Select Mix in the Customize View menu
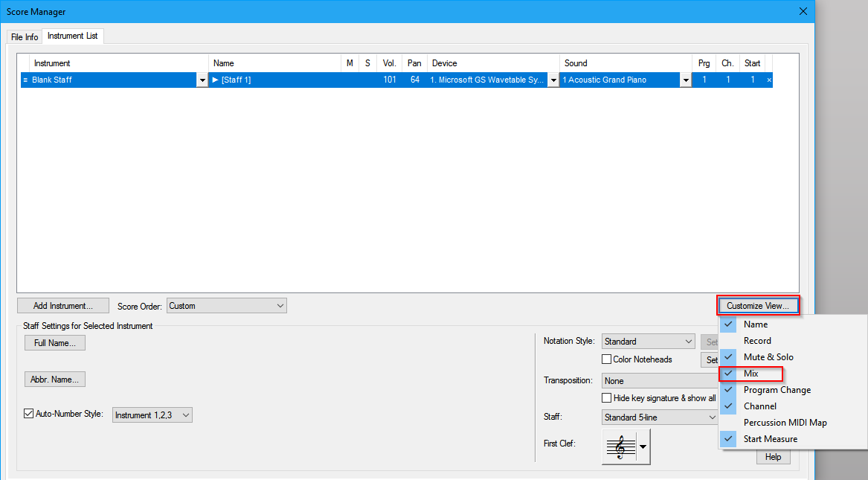The width and height of the screenshot is (868, 480). pos(751,374)
